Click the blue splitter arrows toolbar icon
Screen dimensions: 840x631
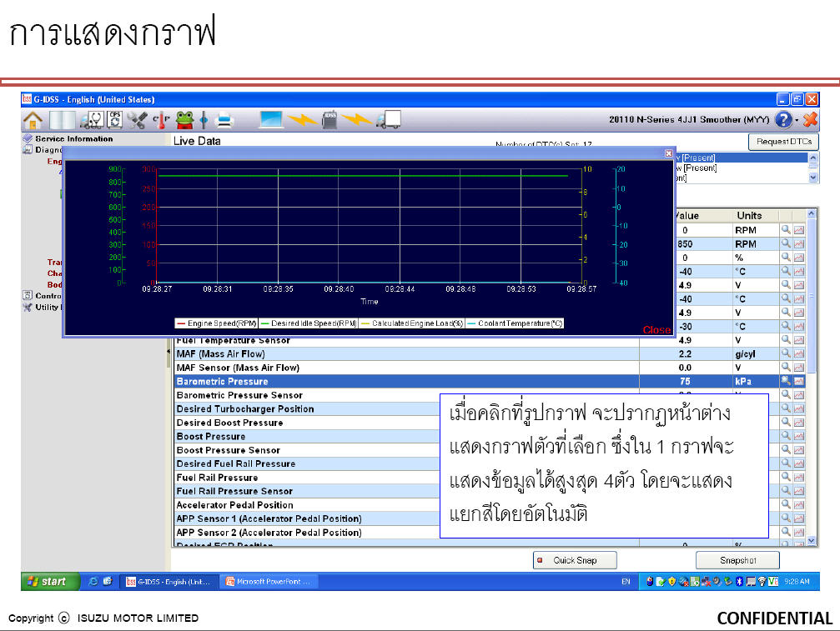pos(204,120)
